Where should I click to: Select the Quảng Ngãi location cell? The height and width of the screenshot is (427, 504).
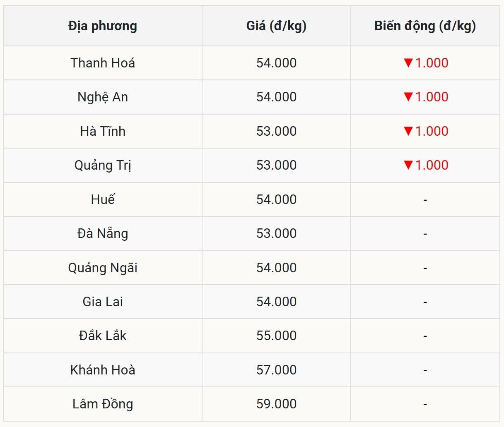point(103,268)
